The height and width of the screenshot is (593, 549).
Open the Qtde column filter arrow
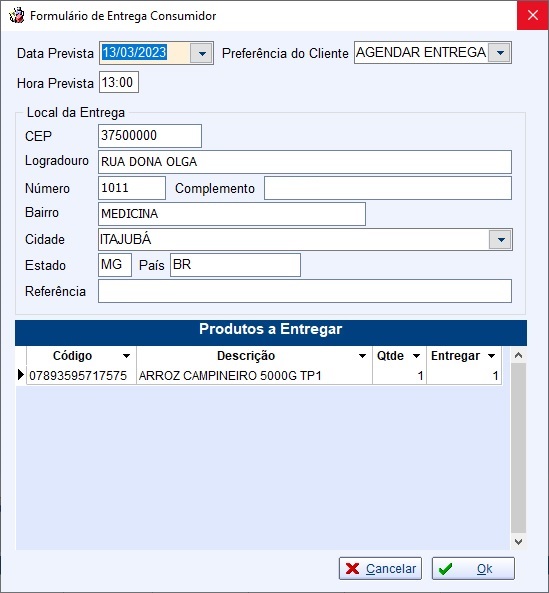click(416, 356)
